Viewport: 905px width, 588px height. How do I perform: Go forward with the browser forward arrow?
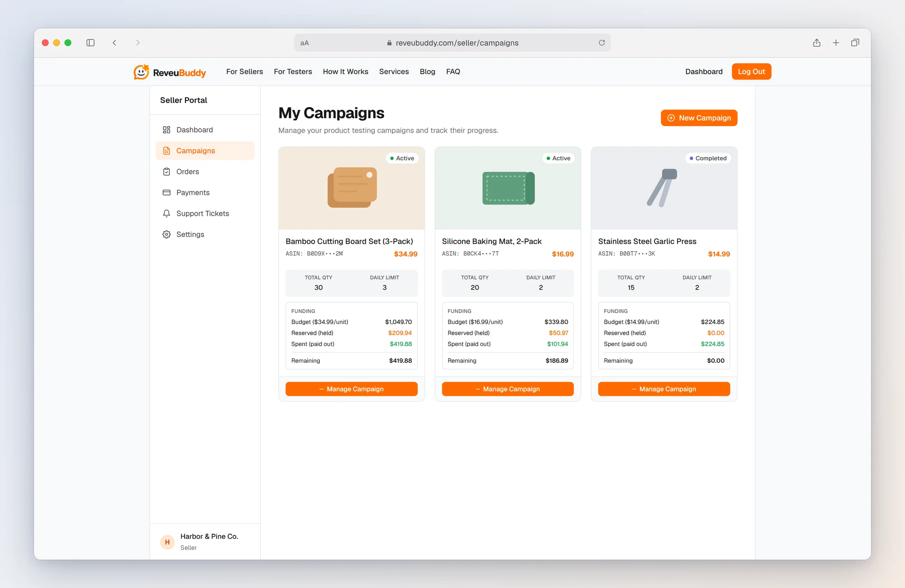coord(138,43)
